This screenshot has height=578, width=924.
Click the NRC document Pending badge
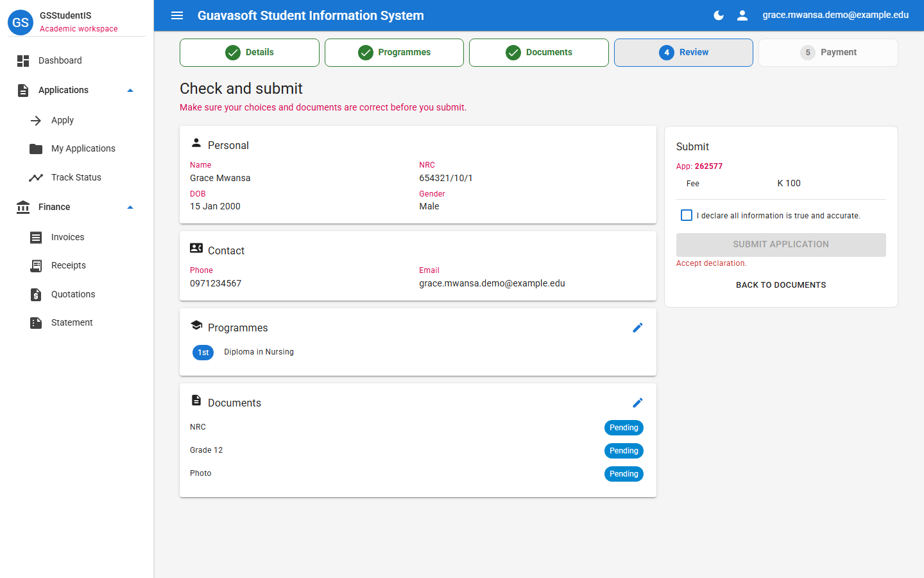624,428
